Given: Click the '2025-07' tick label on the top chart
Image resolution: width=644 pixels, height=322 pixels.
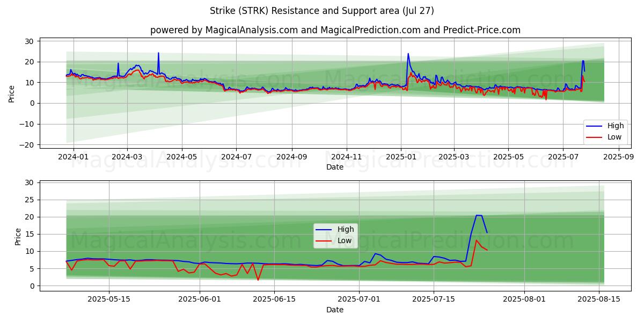Looking at the screenshot, I should pos(563,157).
